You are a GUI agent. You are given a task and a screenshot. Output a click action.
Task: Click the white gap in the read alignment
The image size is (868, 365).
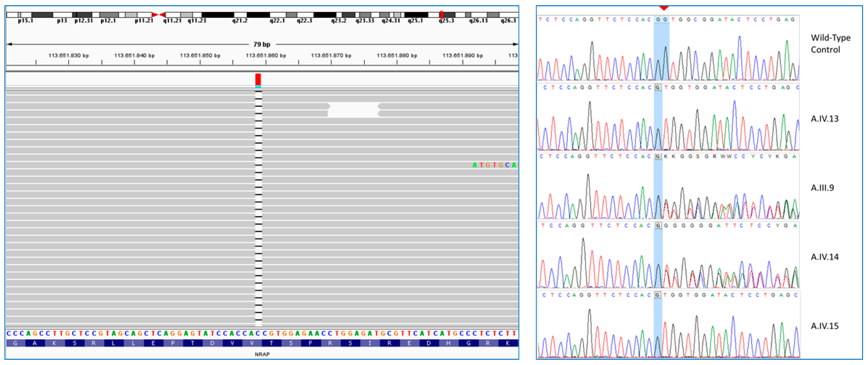click(x=353, y=110)
